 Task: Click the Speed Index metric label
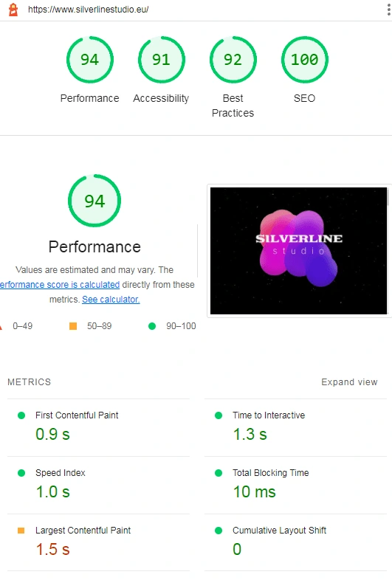(61, 473)
